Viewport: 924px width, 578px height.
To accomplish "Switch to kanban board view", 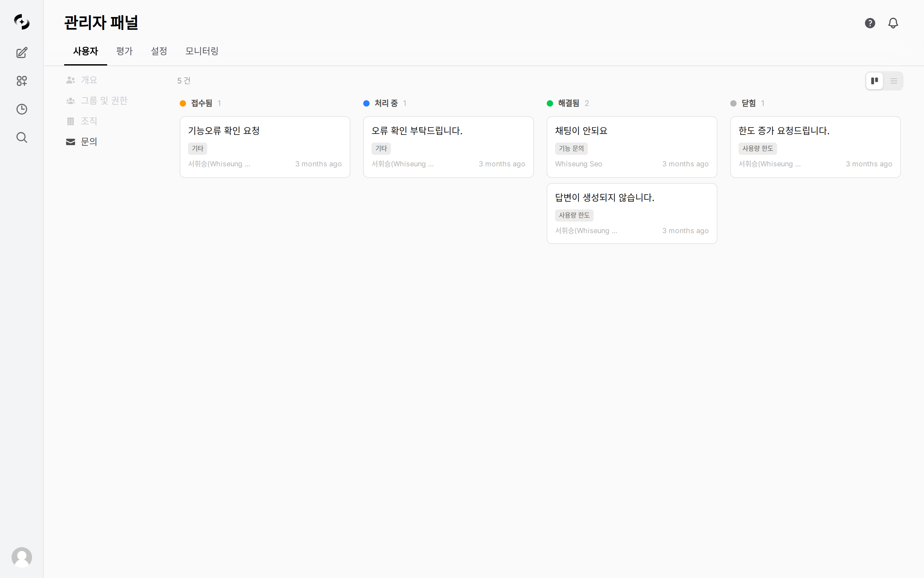I will [x=874, y=81].
